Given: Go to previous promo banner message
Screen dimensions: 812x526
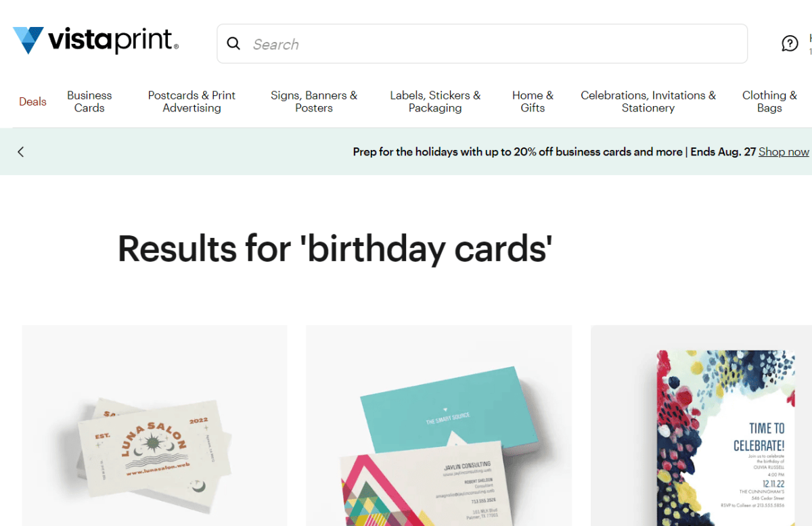Looking at the screenshot, I should tap(20, 152).
